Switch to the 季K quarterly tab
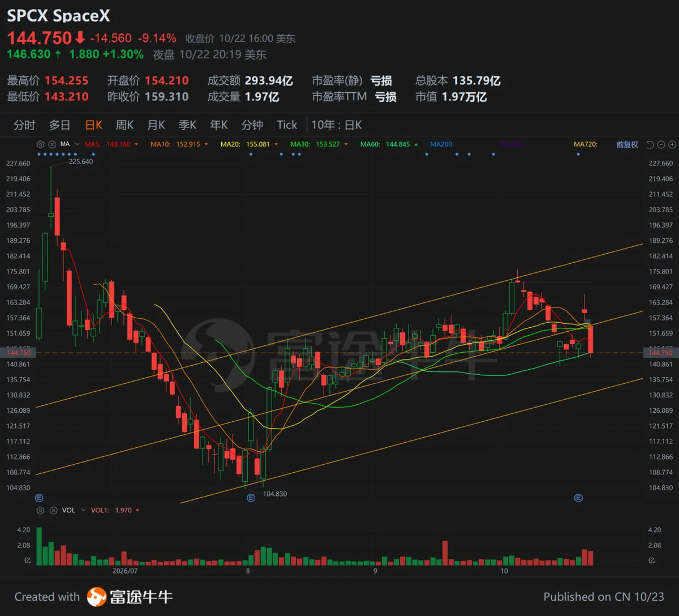679x616 pixels. tap(187, 125)
